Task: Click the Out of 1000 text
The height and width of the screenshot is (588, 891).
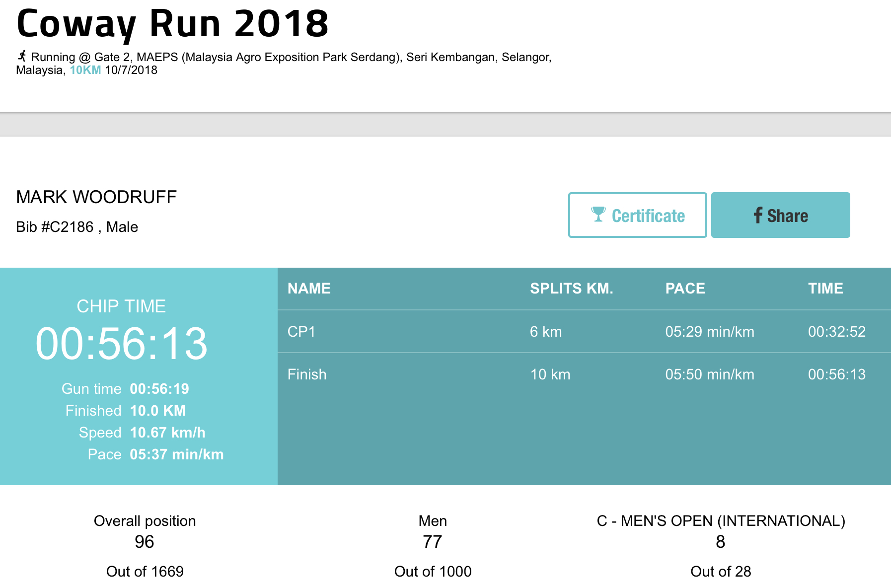Action: [x=433, y=572]
